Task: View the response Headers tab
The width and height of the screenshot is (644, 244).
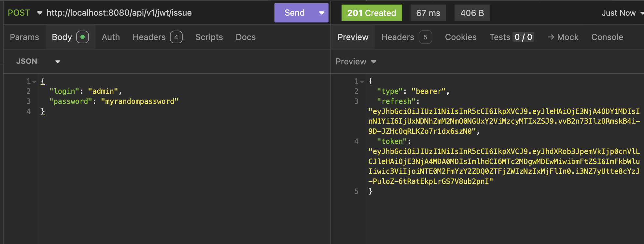Action: pos(406,37)
